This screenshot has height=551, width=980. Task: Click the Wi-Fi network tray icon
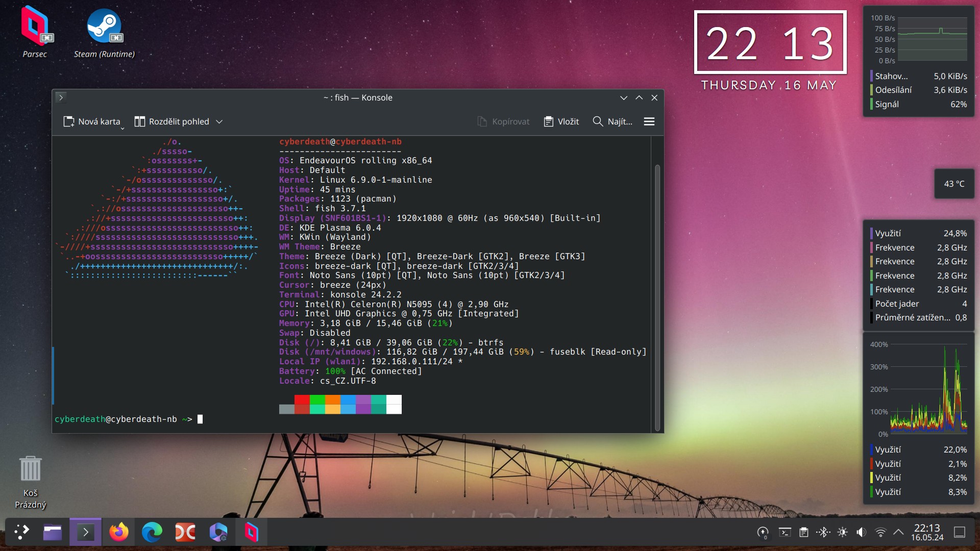pyautogui.click(x=880, y=532)
